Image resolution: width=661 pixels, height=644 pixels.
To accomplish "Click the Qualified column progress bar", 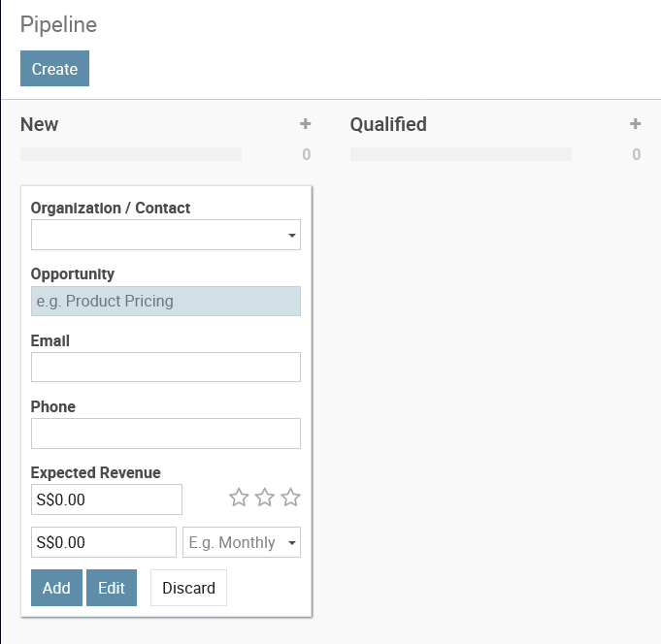I will pos(461,154).
